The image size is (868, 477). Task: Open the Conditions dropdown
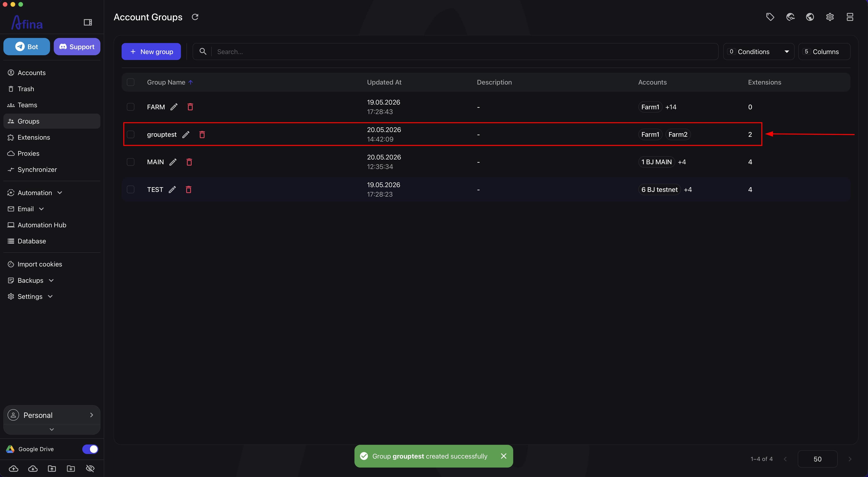pos(759,52)
